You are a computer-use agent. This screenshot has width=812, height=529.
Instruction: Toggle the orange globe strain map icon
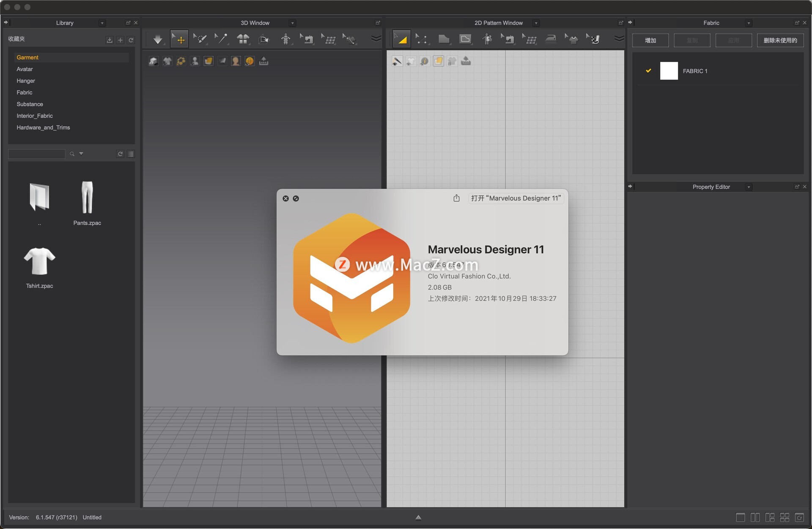(x=250, y=61)
